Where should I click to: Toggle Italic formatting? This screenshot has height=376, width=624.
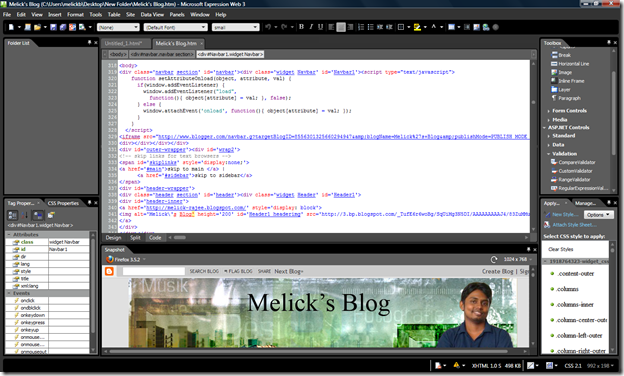pos(311,27)
